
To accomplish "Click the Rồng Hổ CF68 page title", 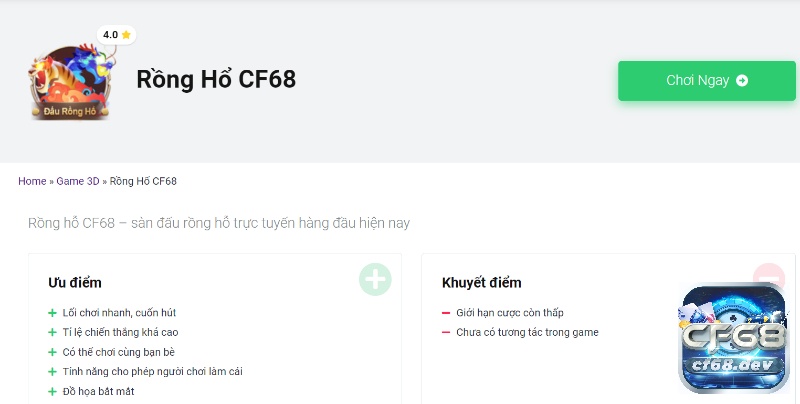I will pos(216,79).
